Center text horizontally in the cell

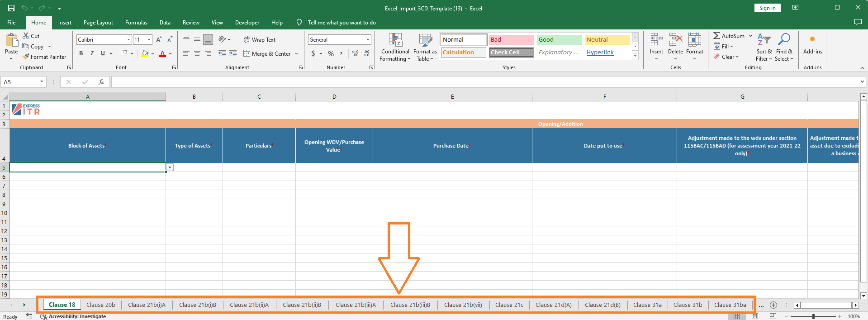click(197, 53)
